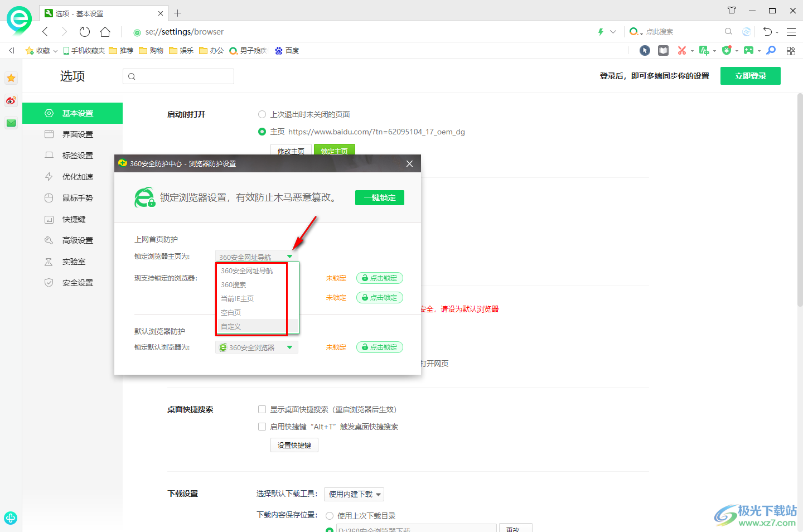
Task: Click the browser forward arrow
Action: (x=64, y=32)
